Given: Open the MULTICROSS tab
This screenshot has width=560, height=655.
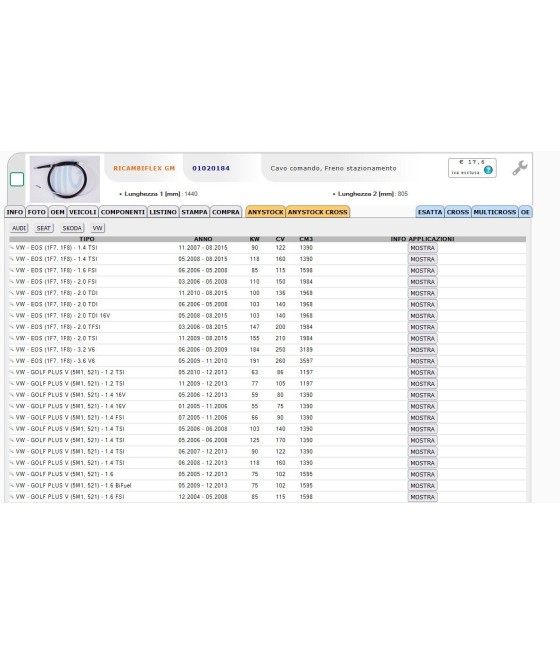Looking at the screenshot, I should pyautogui.click(x=494, y=212).
